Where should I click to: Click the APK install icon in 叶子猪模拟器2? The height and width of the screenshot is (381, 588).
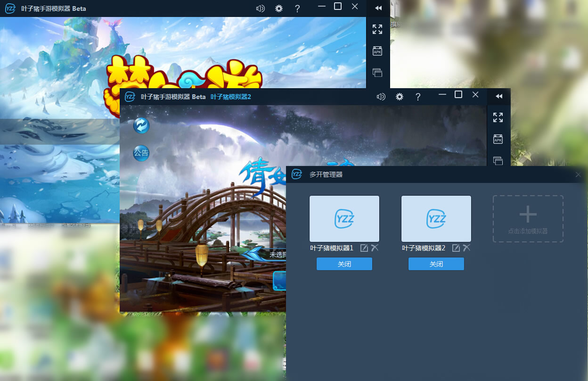point(498,139)
